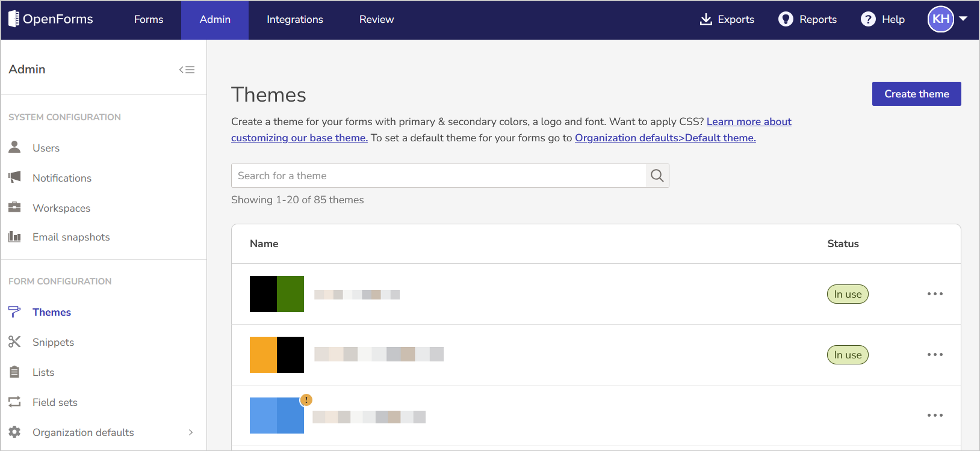Click the Name column header

click(x=264, y=244)
